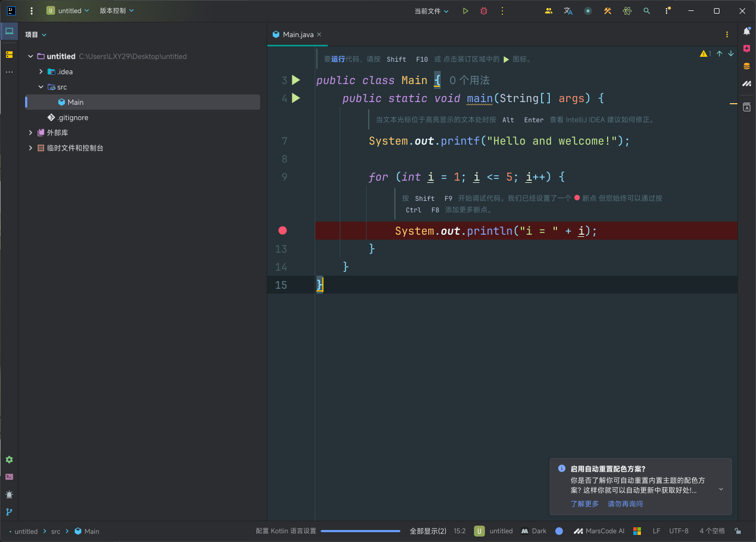Jump to previous highlighted problem arrow

tap(719, 53)
